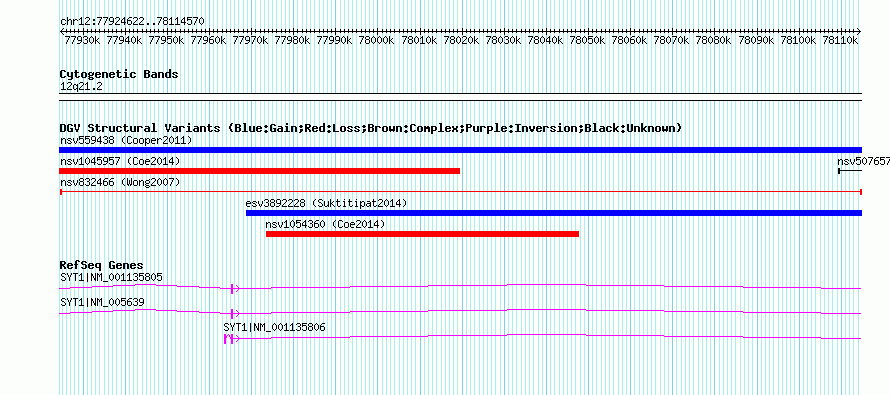The width and height of the screenshot is (890, 395).
Task: Click the blue nsv559438 gain bar
Action: click(460, 150)
